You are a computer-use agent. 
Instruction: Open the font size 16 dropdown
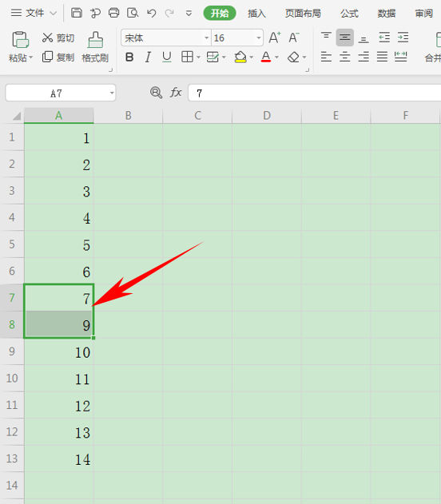pyautogui.click(x=259, y=38)
